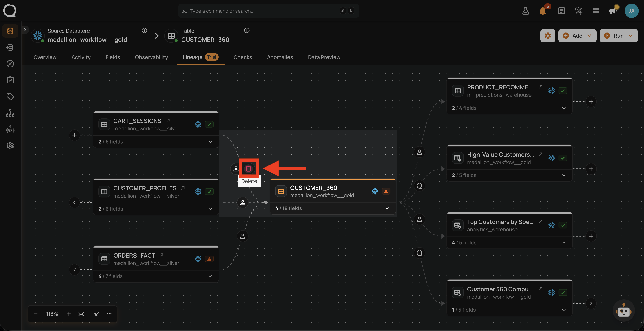The width and height of the screenshot is (644, 331).
Task: Expand downstream of PRODUCT_RECOMME... with plus
Action: (x=591, y=102)
